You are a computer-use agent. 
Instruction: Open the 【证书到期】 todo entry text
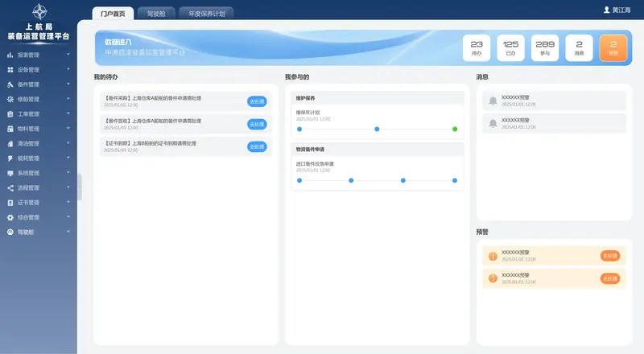pos(151,143)
